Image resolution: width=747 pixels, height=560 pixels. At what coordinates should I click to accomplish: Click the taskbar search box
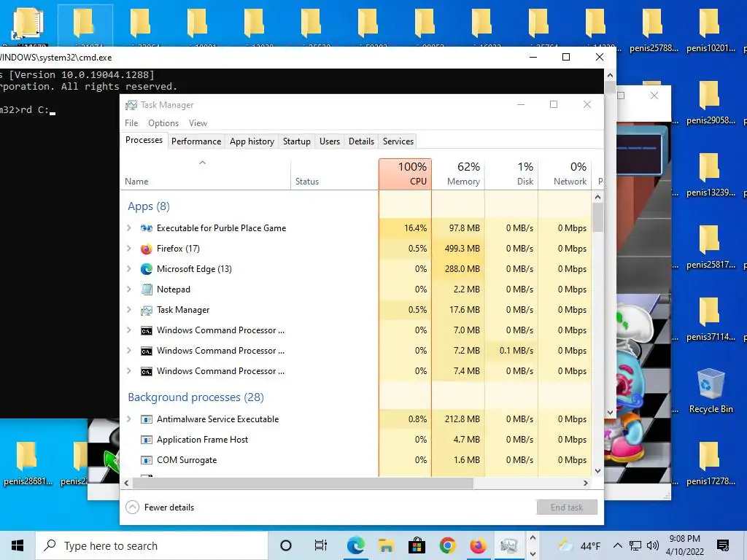tap(152, 545)
